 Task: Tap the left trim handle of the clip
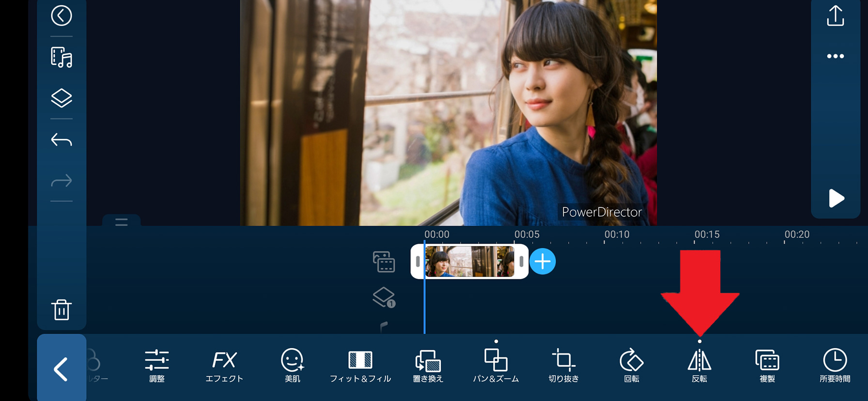tap(418, 262)
